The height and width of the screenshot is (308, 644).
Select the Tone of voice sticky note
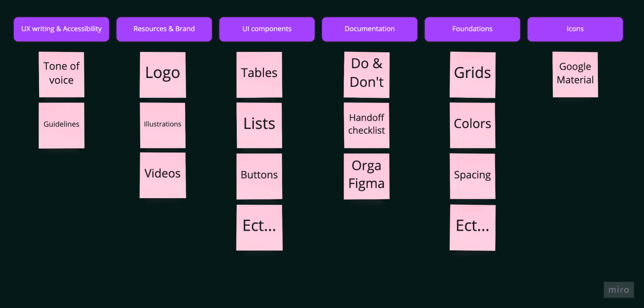(x=62, y=74)
